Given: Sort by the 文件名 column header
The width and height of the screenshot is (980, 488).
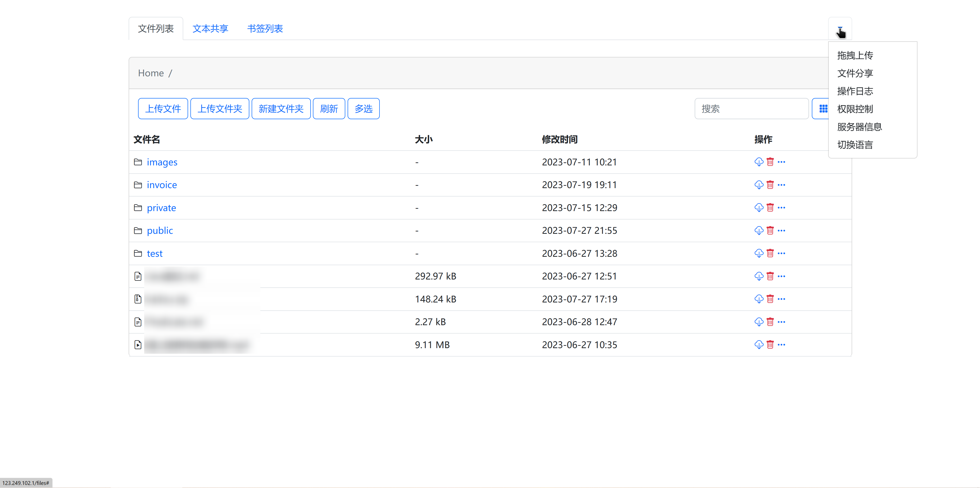Looking at the screenshot, I should 147,140.
